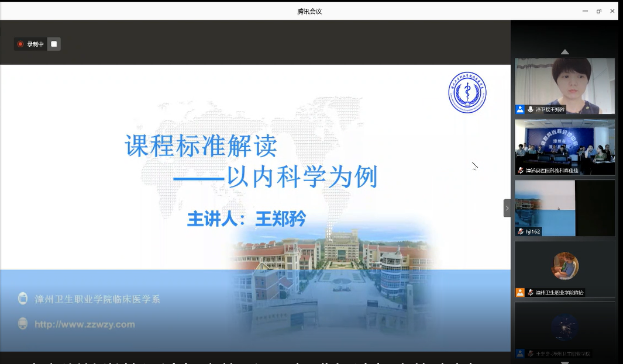The height and width of the screenshot is (364, 623).
Task: Click the 录制中 recording status label
Action: [35, 44]
